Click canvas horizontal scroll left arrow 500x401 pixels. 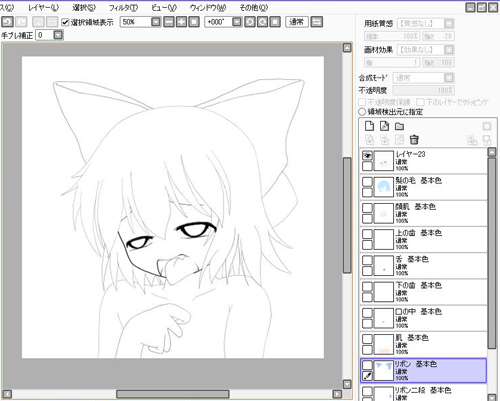click(x=7, y=394)
